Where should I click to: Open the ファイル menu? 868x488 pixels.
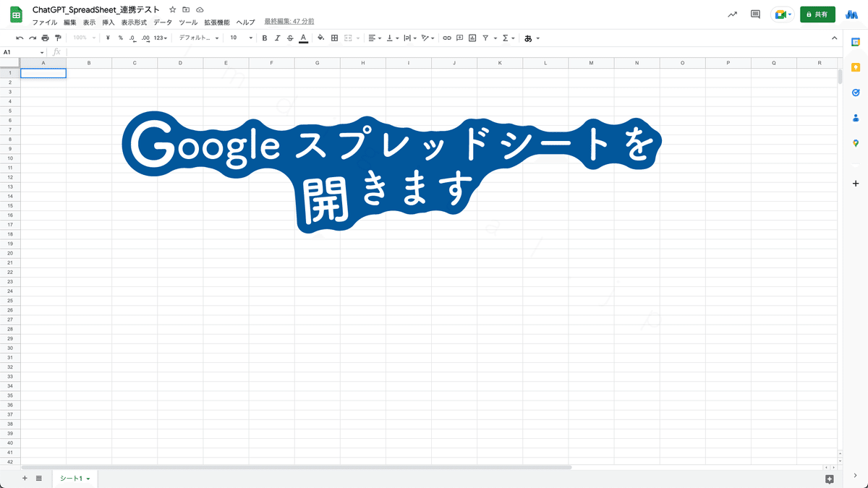click(45, 22)
